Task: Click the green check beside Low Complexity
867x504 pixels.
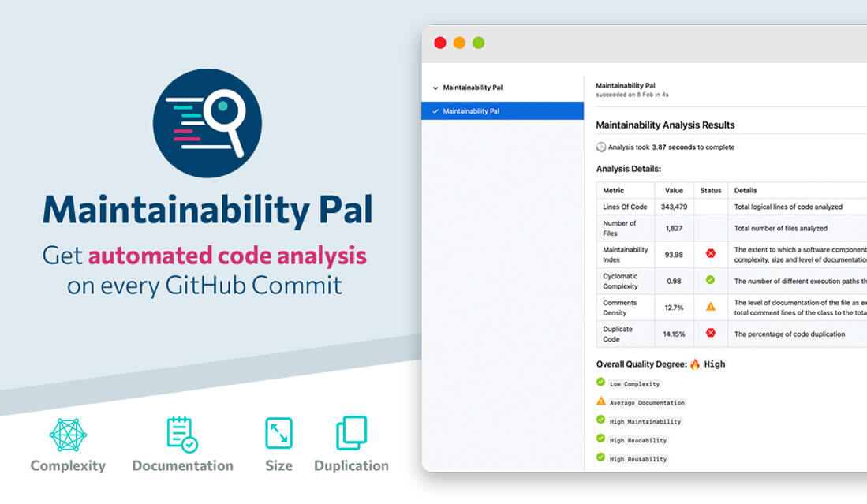Action: pos(601,382)
